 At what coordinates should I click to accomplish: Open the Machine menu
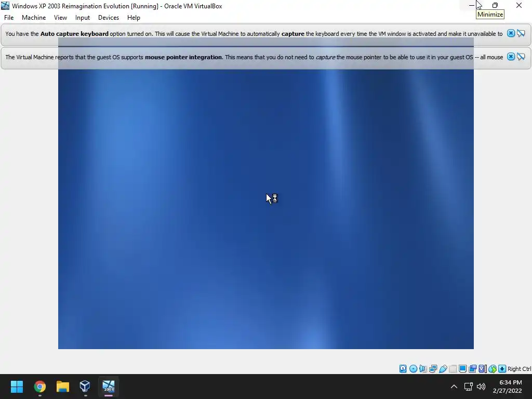click(x=34, y=18)
